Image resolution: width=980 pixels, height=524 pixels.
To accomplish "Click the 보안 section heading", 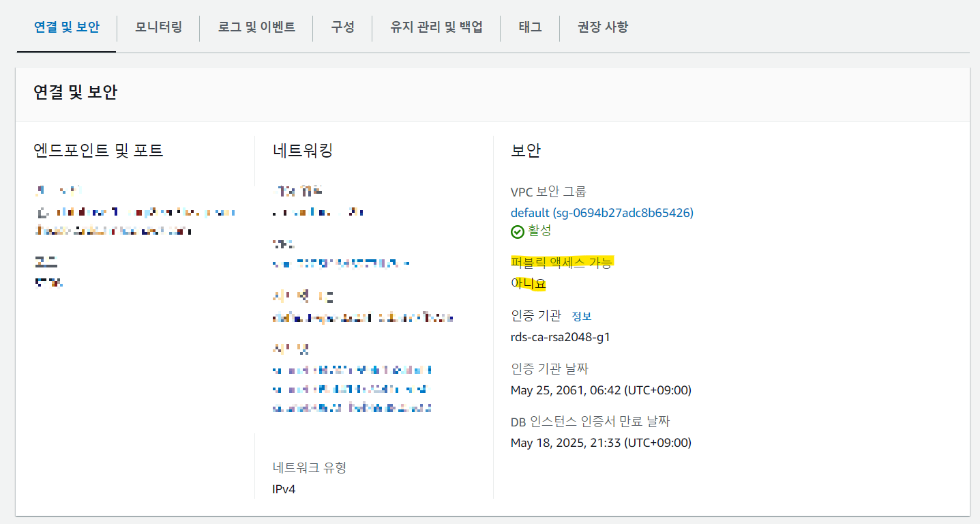I will pyautogui.click(x=526, y=150).
